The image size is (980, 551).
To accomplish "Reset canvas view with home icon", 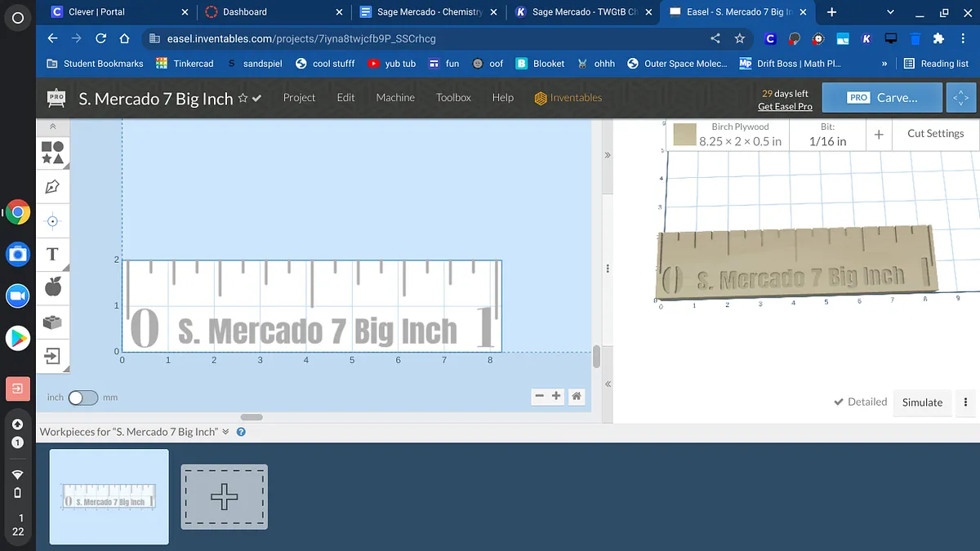I will [577, 396].
